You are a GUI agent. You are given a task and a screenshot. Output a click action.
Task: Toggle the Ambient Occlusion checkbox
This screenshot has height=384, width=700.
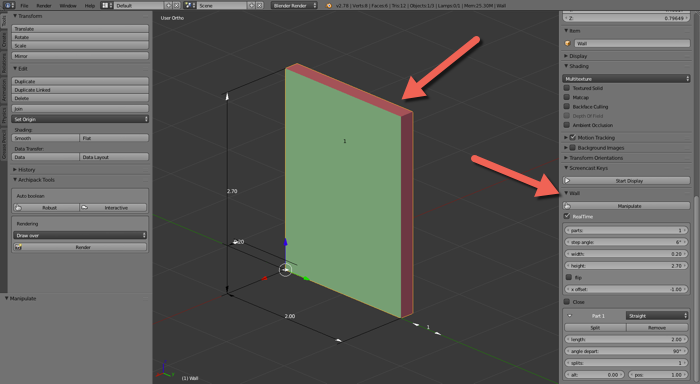pos(567,125)
